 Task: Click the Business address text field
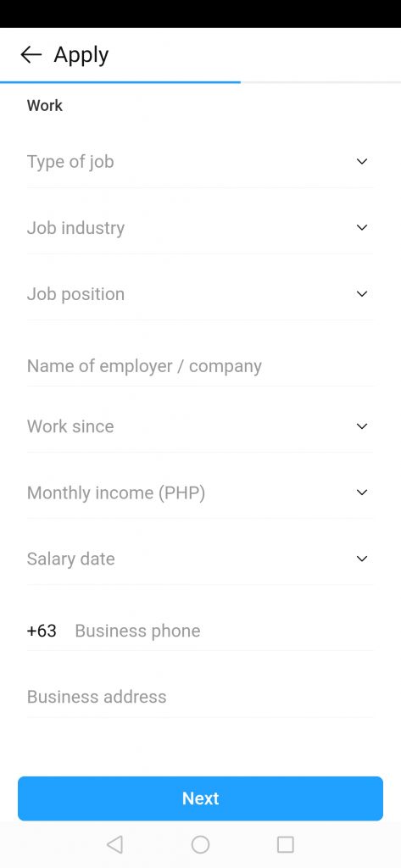(x=200, y=697)
